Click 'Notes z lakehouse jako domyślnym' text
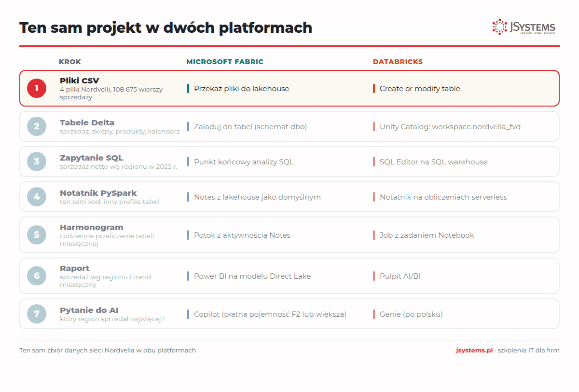The height and width of the screenshot is (392, 579). (257, 197)
